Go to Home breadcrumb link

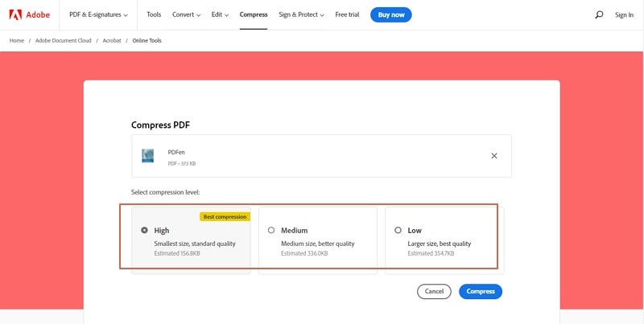pos(17,41)
